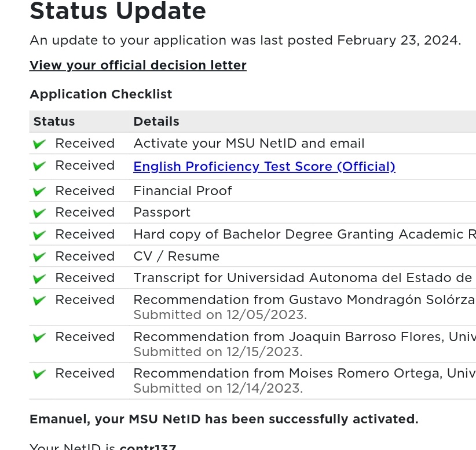Click the Financial Proof details text
Screen dimensions: 476x450
(182, 191)
